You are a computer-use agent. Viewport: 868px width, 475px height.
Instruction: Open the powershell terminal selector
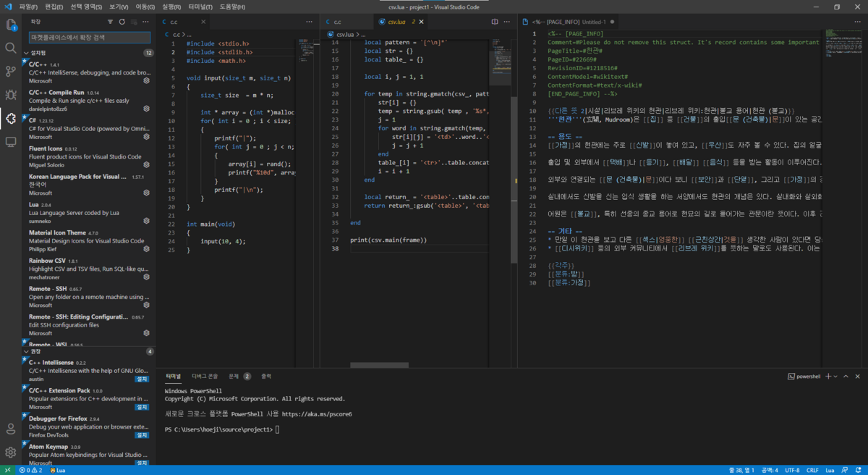804,377
